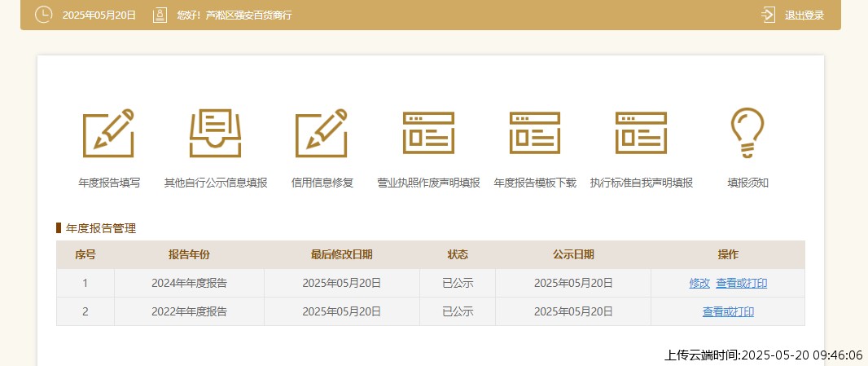Click 修改 for the 2024 annual report

coord(699,284)
